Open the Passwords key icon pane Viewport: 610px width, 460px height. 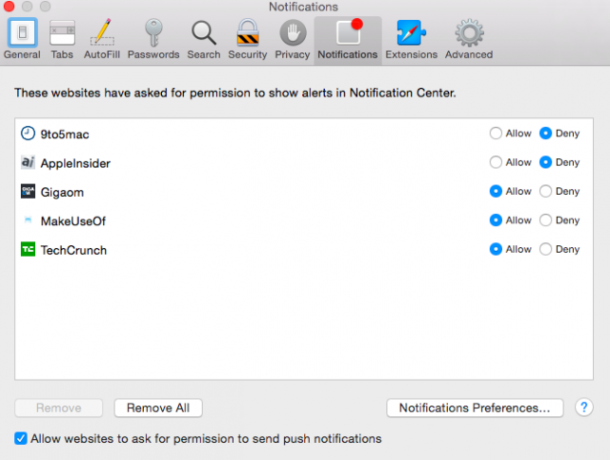(x=153, y=39)
